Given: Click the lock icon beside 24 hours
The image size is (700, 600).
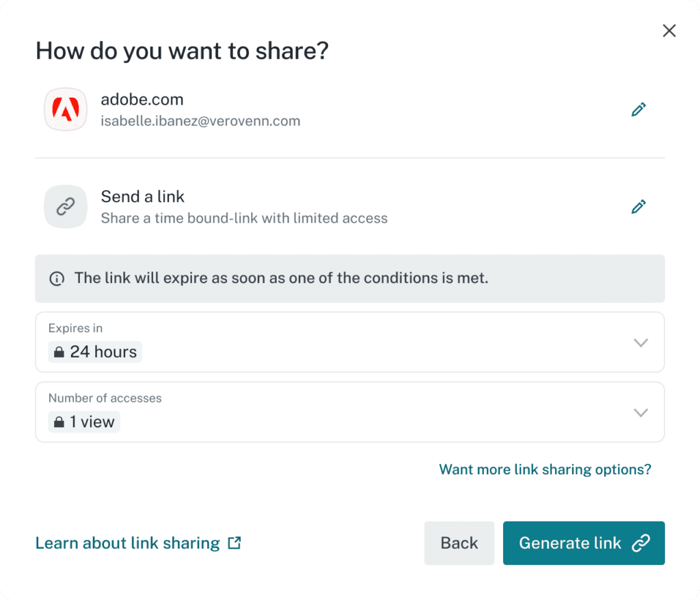Looking at the screenshot, I should tap(58, 351).
